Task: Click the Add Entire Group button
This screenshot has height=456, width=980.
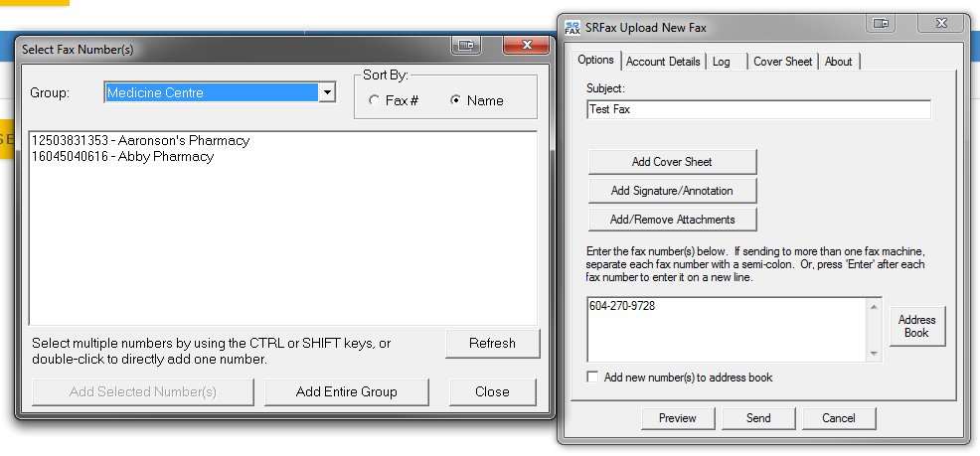Action: tap(346, 391)
